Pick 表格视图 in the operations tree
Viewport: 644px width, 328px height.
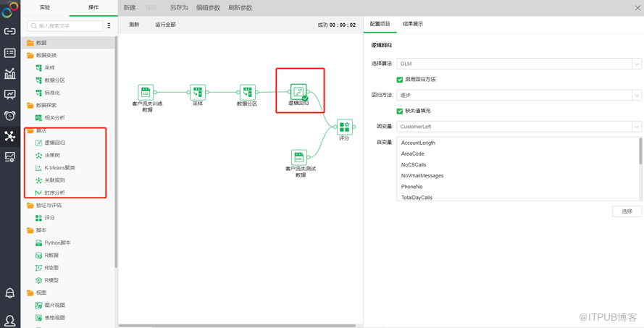pyautogui.click(x=54, y=318)
